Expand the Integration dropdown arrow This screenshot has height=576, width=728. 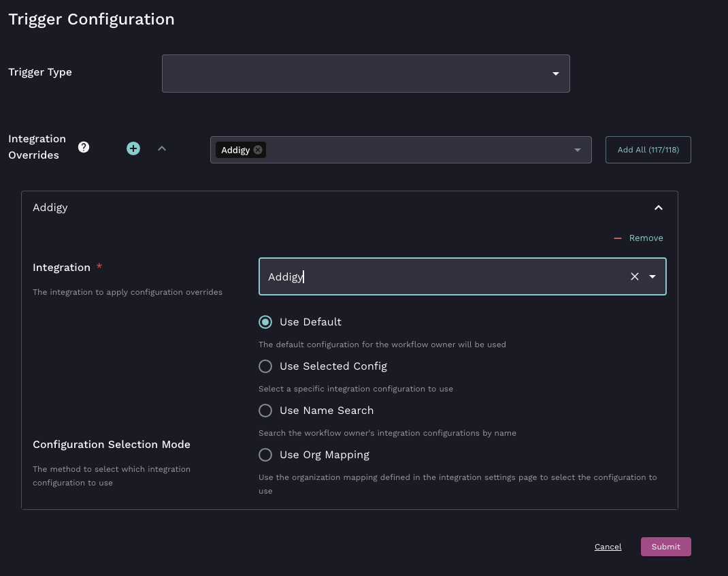652,276
